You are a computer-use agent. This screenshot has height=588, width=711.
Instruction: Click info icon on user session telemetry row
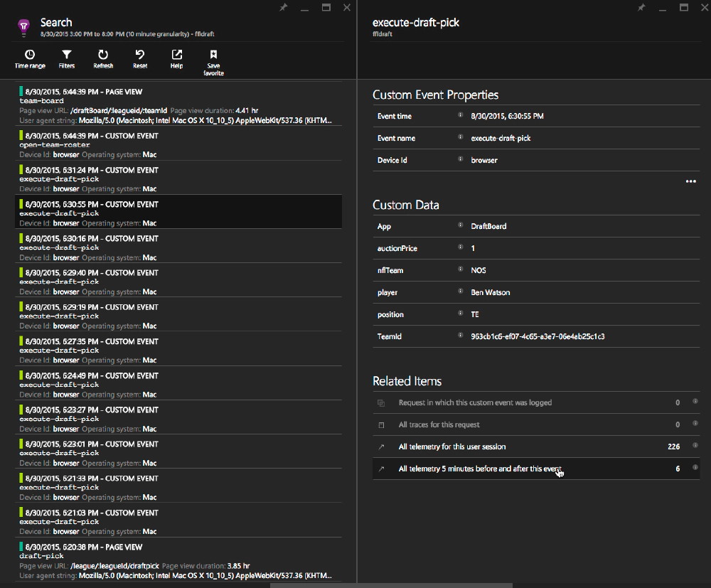pyautogui.click(x=695, y=445)
